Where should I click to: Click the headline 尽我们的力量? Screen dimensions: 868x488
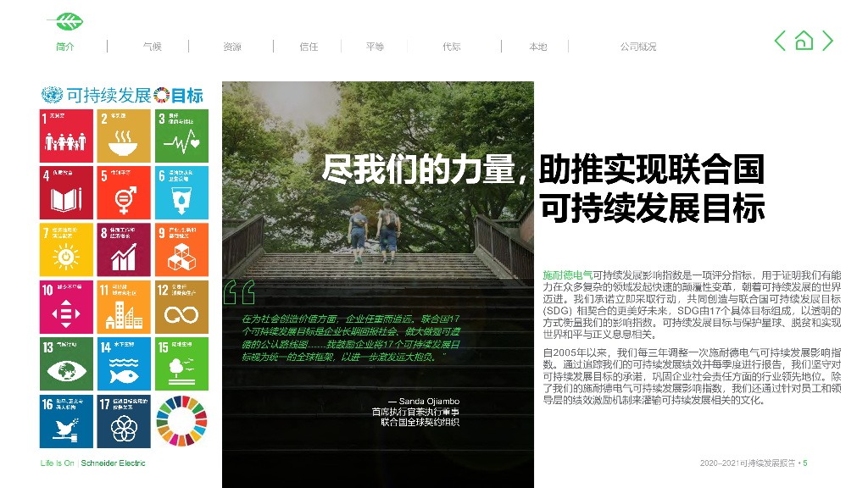(419, 169)
